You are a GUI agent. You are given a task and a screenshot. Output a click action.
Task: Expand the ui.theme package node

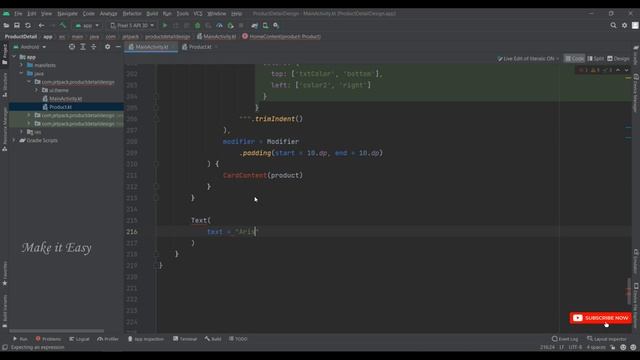coord(37,90)
